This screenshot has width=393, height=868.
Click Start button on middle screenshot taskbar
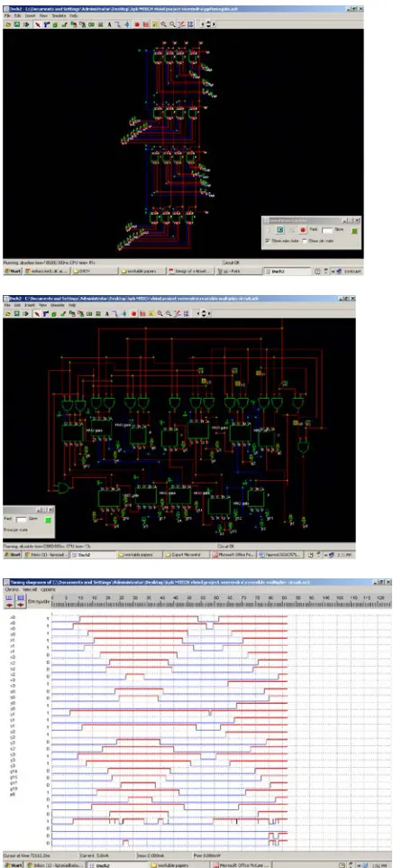13,554
